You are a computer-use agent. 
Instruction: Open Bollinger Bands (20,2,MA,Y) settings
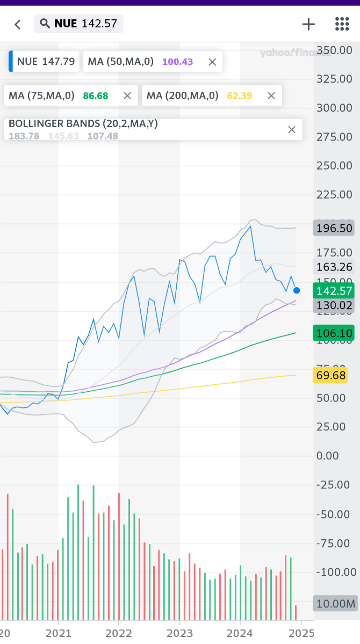83,124
